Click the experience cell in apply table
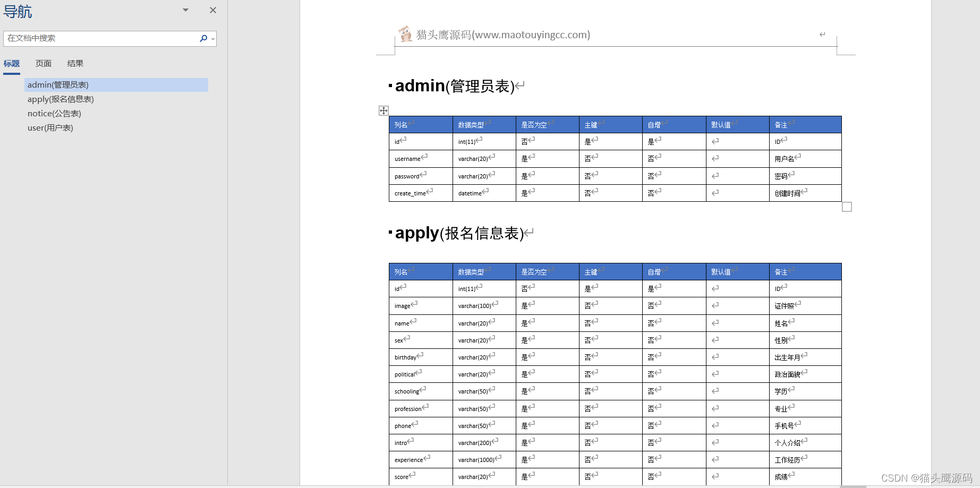 coord(421,460)
